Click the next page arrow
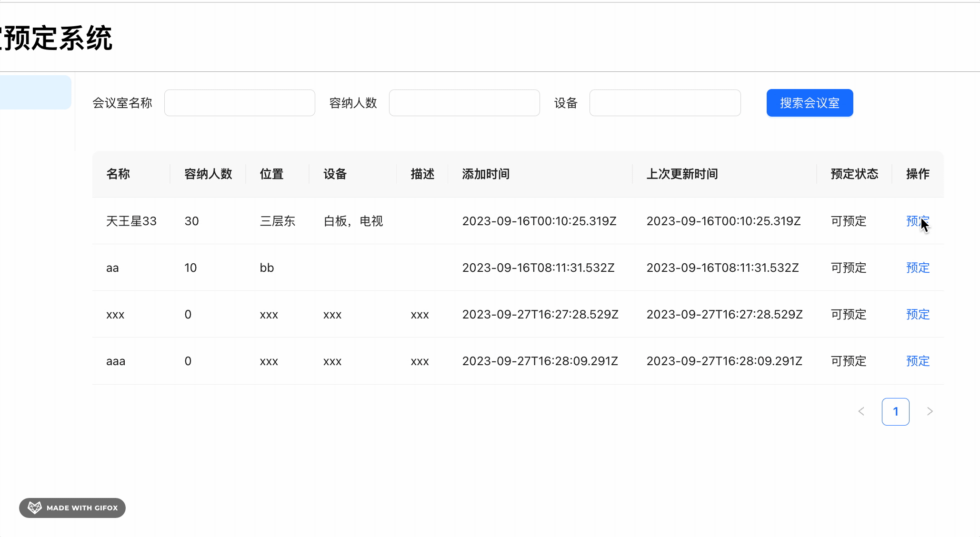This screenshot has width=980, height=537. (x=930, y=411)
